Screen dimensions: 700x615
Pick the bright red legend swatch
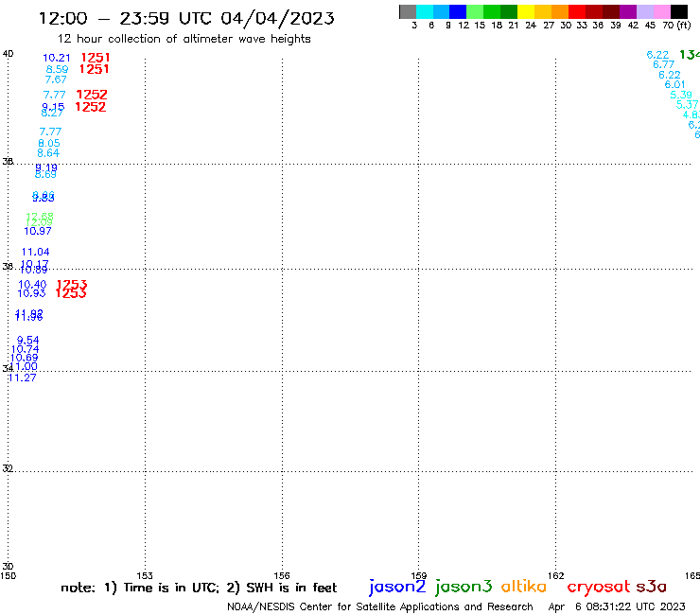(x=577, y=11)
